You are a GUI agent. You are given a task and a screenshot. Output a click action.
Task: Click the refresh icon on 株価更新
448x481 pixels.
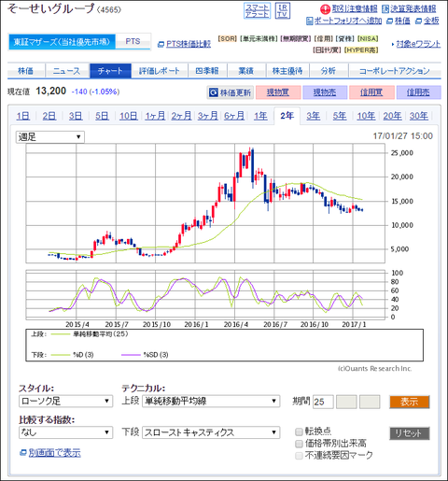click(214, 92)
